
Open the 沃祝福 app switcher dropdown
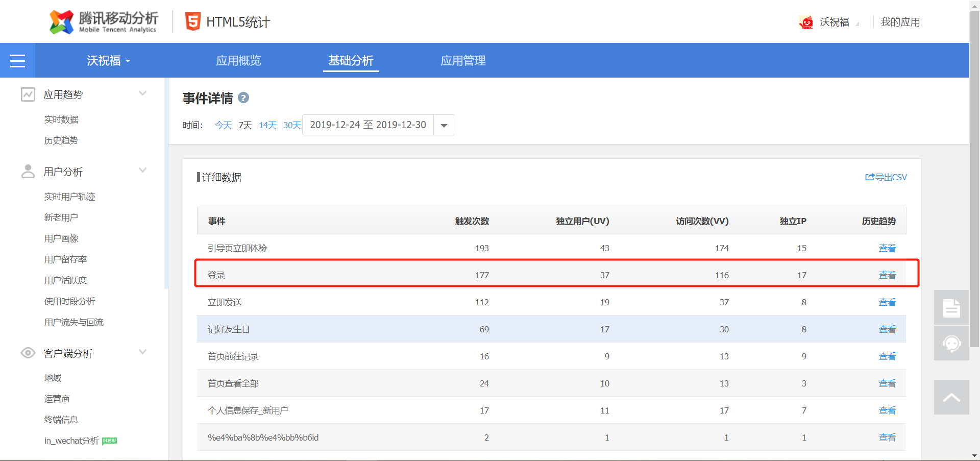point(109,61)
